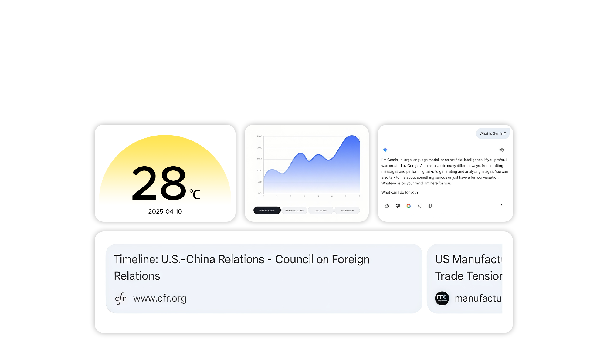Click the 'What is Gemini?' prompt bubble
The height and width of the screenshot is (364, 607).
pos(492,133)
